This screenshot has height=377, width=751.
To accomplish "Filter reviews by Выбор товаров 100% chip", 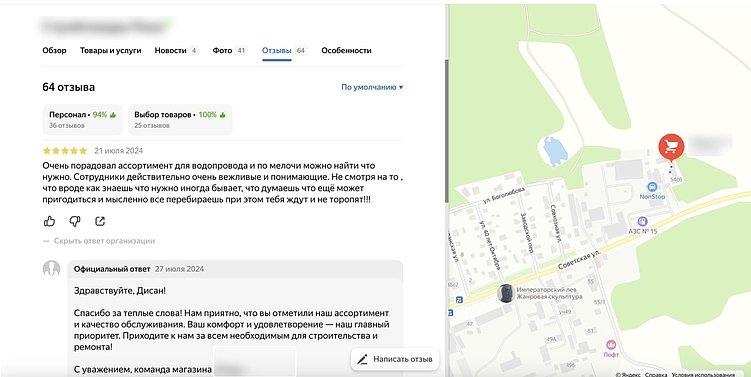I will (180, 120).
